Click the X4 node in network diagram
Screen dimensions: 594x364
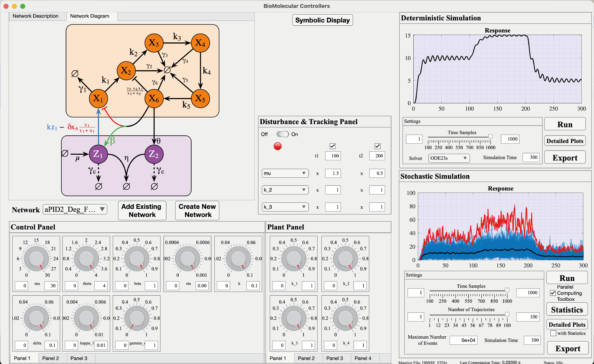(200, 43)
